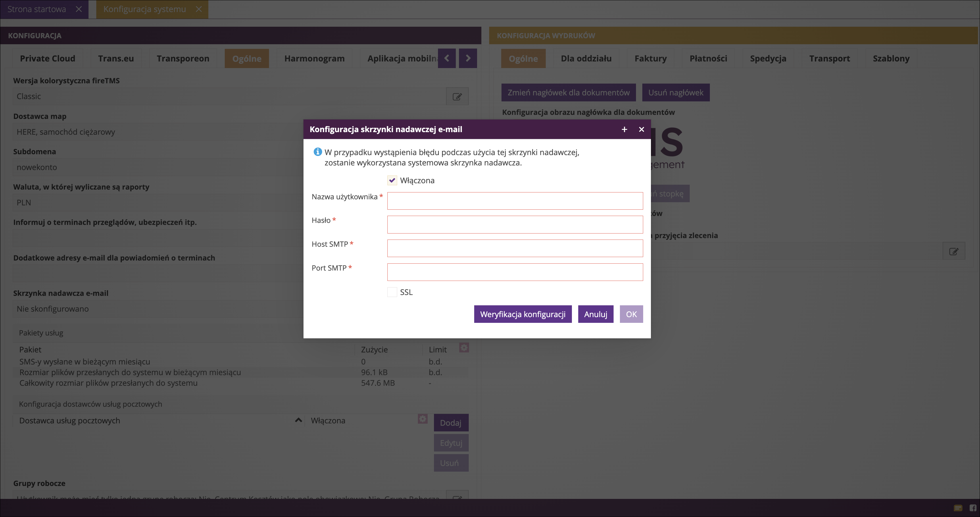Click Dodaj button for mail providers
The width and height of the screenshot is (980, 517).
point(451,423)
